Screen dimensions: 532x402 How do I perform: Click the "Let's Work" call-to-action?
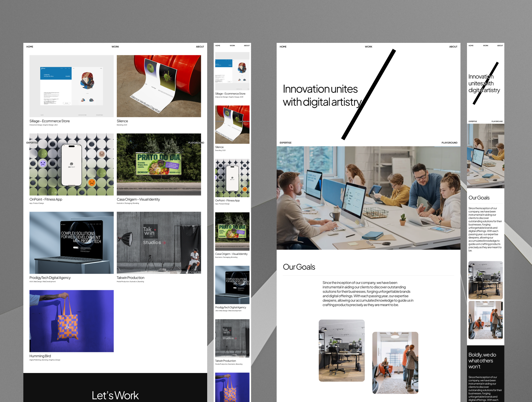[115, 395]
